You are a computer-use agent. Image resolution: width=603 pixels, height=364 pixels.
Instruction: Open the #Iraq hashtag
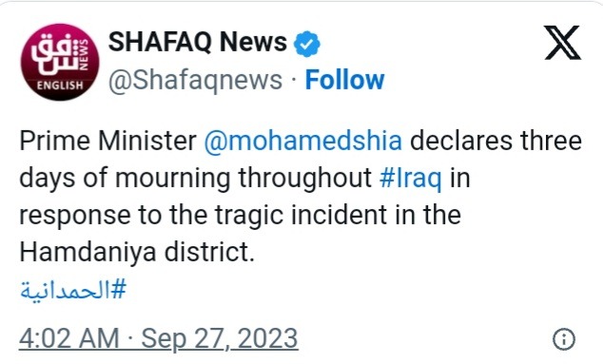click(410, 179)
